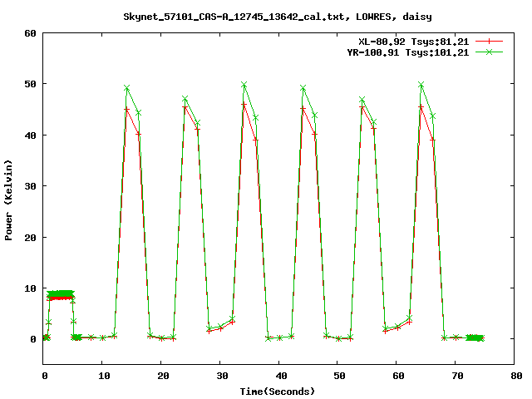Click the red XL legend line sample
This screenshot has width=532, height=399.
489,42
